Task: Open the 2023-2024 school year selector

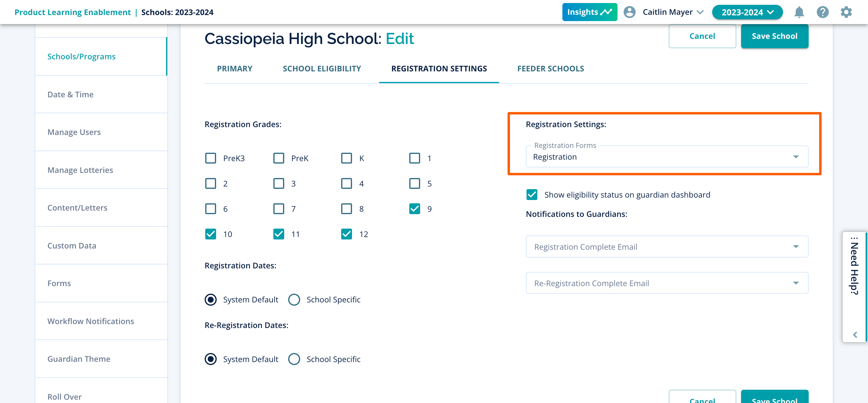Action: click(747, 12)
